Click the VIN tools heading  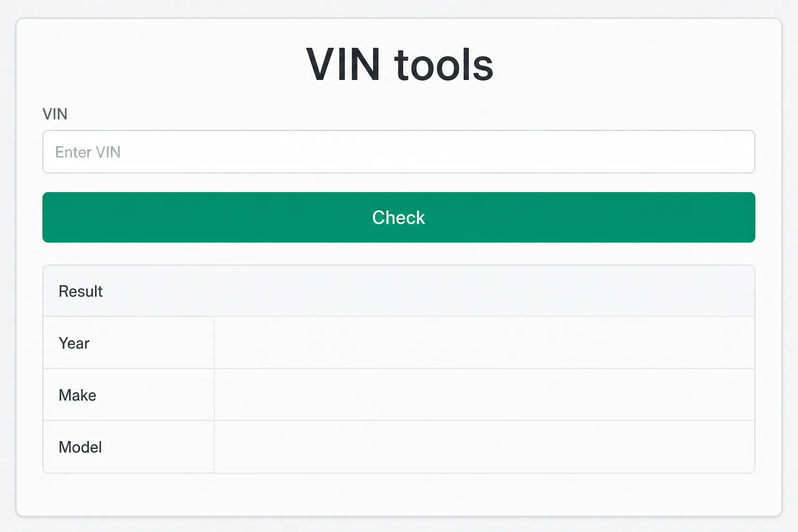(399, 64)
